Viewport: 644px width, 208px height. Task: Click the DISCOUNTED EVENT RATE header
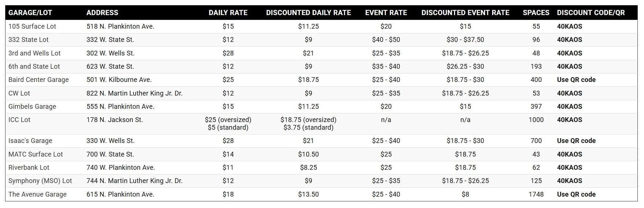pyautogui.click(x=465, y=12)
